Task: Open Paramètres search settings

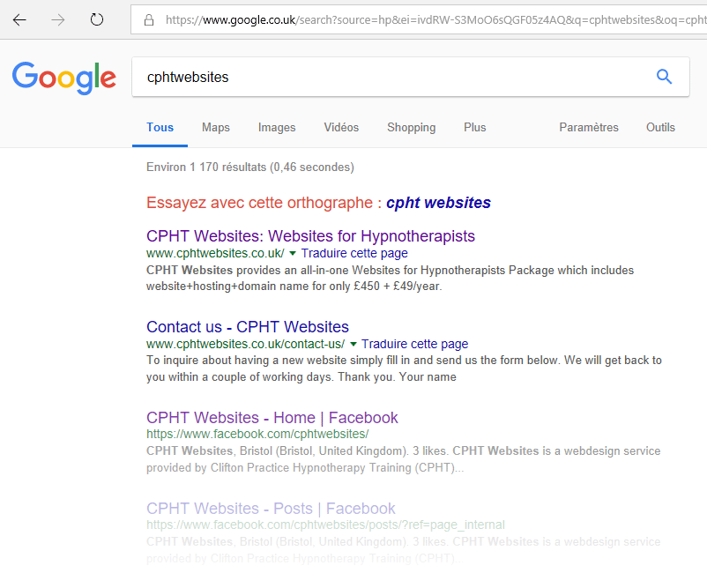Action: pyautogui.click(x=589, y=127)
